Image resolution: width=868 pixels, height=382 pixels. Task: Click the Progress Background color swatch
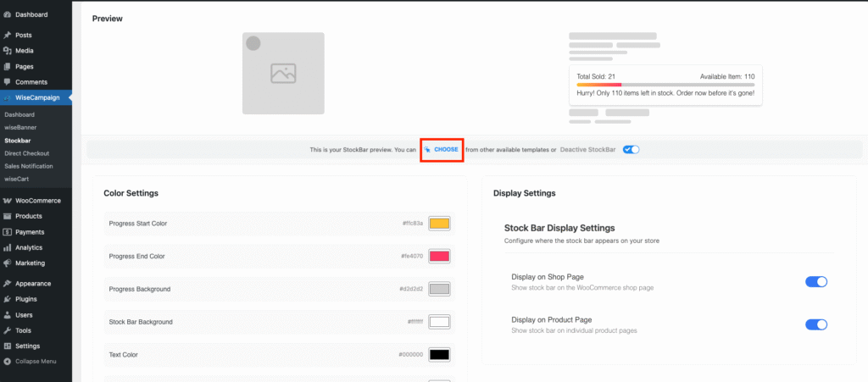pyautogui.click(x=440, y=289)
